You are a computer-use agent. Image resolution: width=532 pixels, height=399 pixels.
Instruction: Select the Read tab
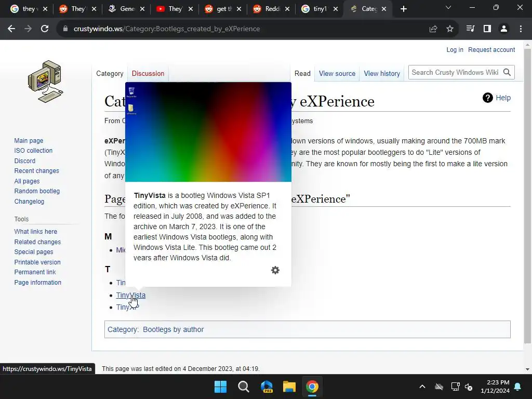302,73
